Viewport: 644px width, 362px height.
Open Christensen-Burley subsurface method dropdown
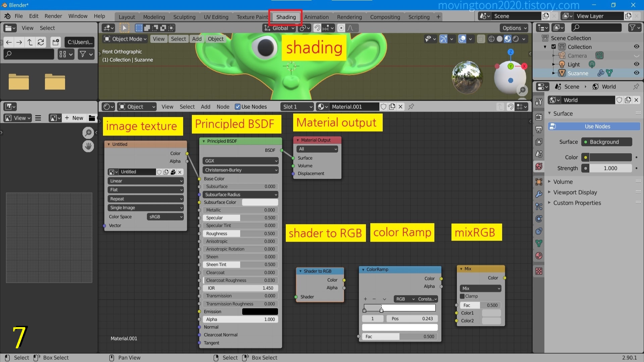click(240, 170)
